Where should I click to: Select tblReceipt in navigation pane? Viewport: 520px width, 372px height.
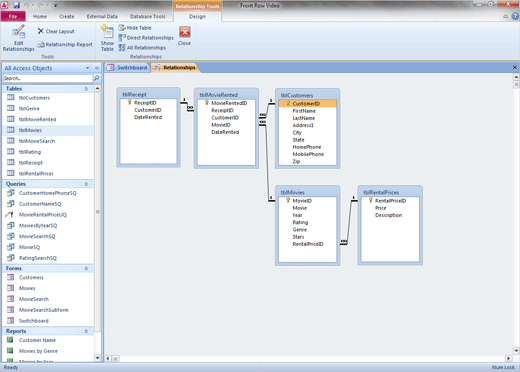tap(48, 163)
